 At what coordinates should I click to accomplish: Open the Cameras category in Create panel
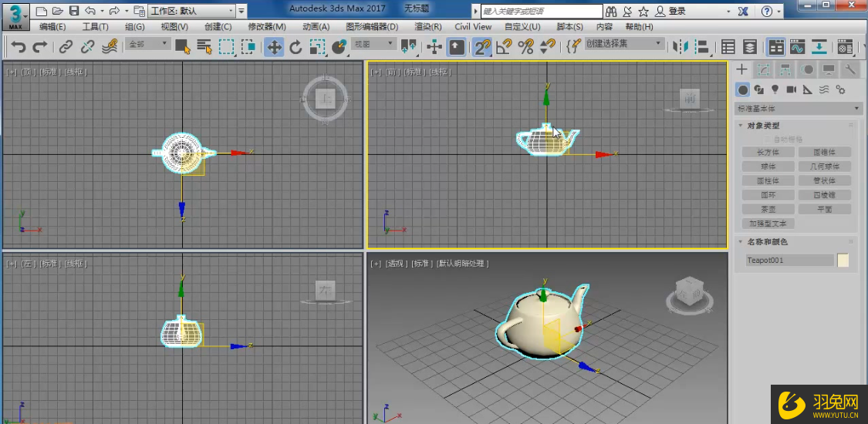pyautogui.click(x=791, y=90)
